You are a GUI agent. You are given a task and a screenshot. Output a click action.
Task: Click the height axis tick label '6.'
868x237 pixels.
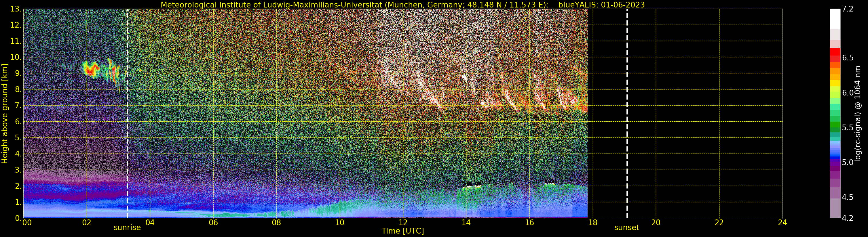tap(18, 122)
